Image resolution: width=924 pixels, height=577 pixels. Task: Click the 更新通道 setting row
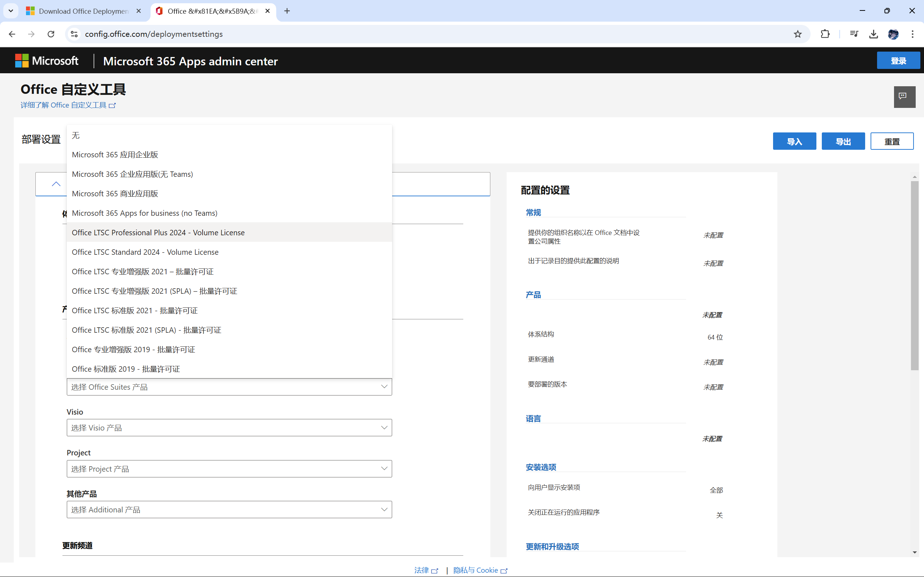click(x=625, y=360)
